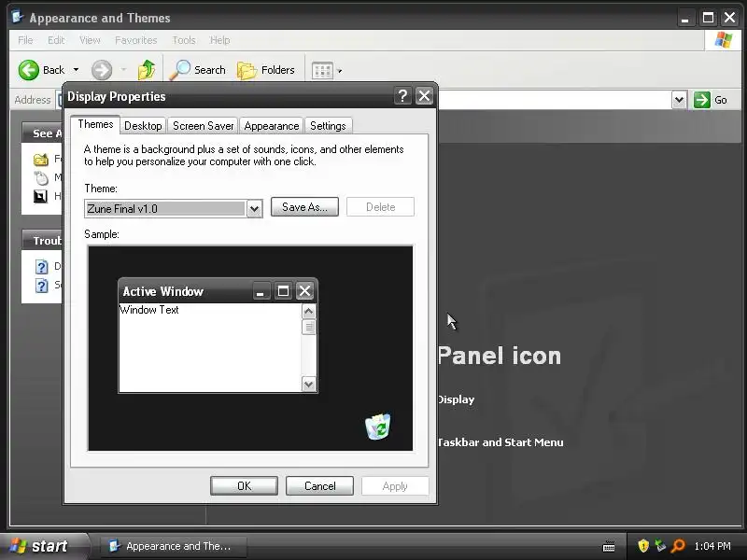Open the File menu
This screenshot has width=747, height=560.
pyautogui.click(x=25, y=40)
